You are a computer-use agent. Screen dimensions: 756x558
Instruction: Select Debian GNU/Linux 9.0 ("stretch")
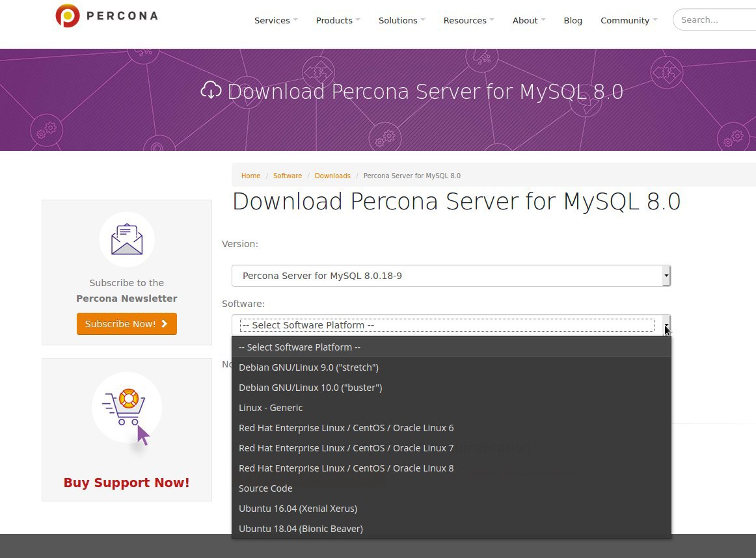[x=452, y=367]
